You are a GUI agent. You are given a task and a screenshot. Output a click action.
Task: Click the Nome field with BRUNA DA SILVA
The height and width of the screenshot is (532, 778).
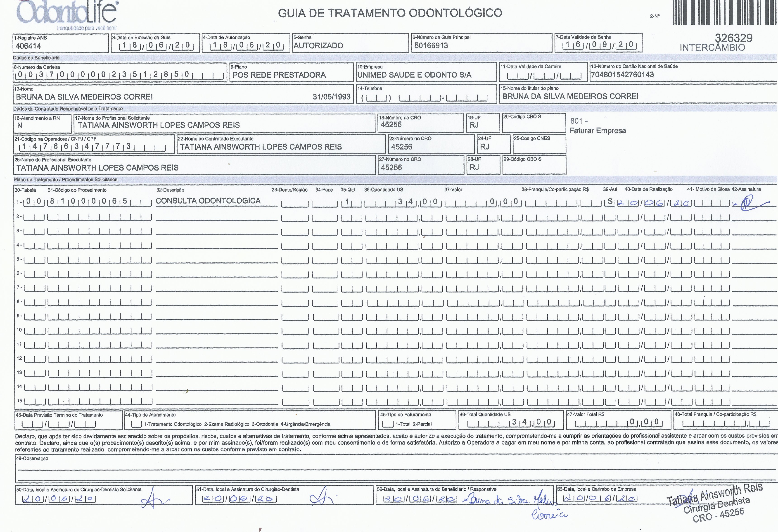tap(84, 97)
